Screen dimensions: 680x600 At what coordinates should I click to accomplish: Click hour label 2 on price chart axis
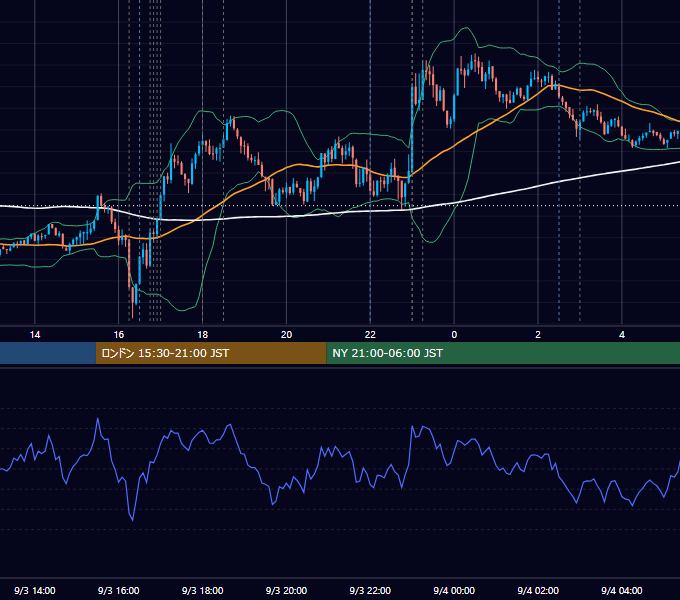click(x=538, y=335)
